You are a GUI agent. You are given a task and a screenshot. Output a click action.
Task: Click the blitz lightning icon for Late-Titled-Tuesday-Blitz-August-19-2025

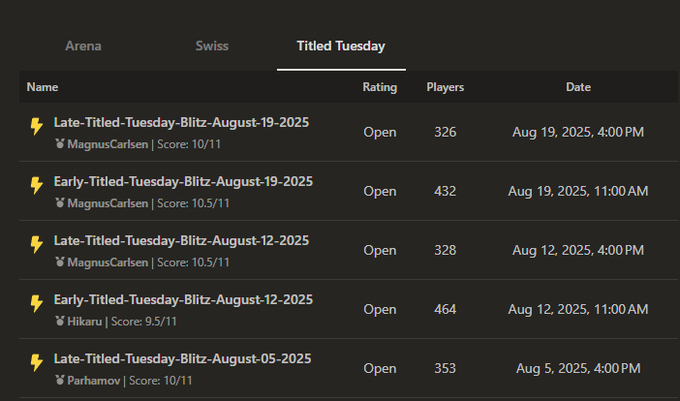tap(36, 126)
